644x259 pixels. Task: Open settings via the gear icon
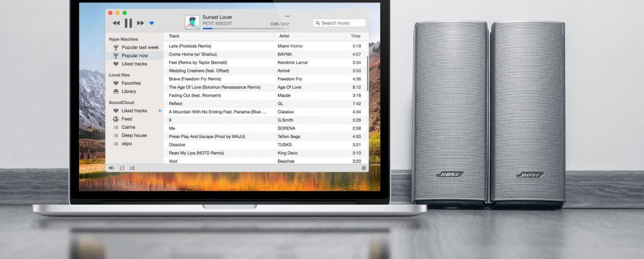363,168
